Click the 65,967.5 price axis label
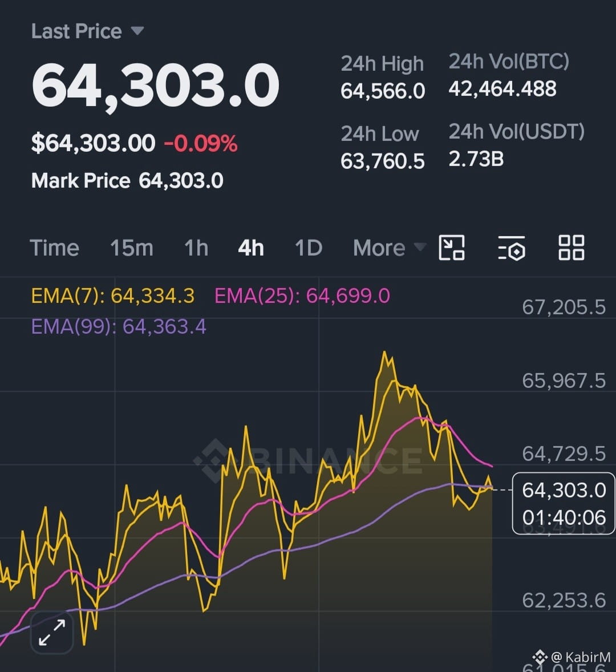The image size is (616, 672). (564, 380)
